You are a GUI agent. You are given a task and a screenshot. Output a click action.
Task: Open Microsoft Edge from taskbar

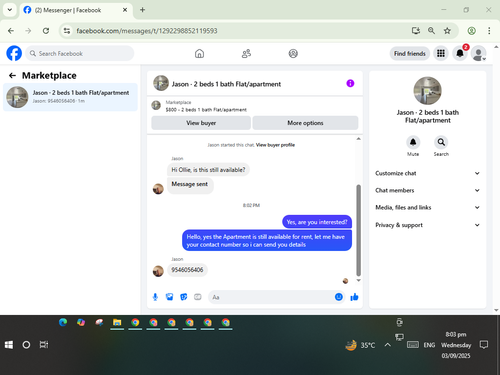pyautogui.click(x=63, y=322)
